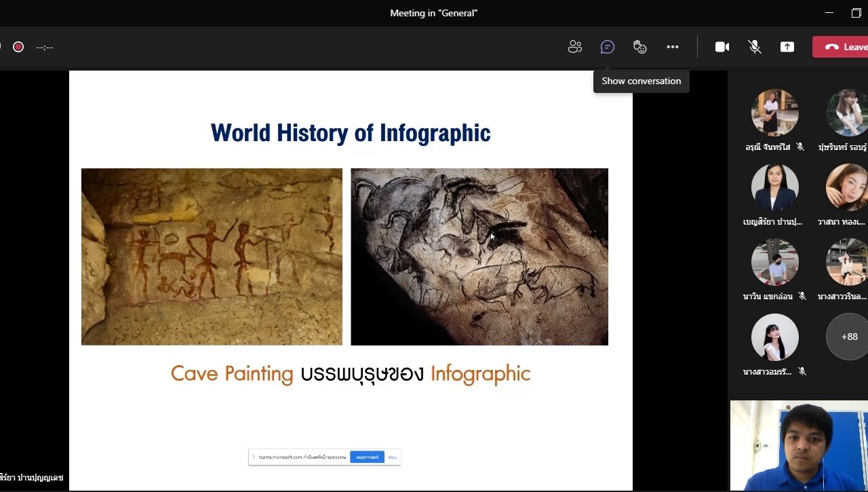Open the Show participants people icon

point(575,47)
